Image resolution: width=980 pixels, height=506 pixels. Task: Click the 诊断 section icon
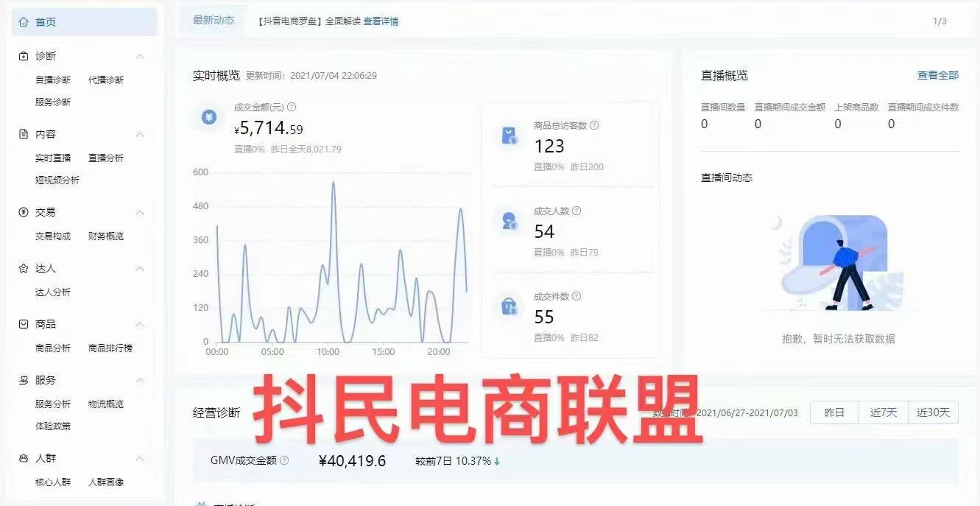click(24, 56)
